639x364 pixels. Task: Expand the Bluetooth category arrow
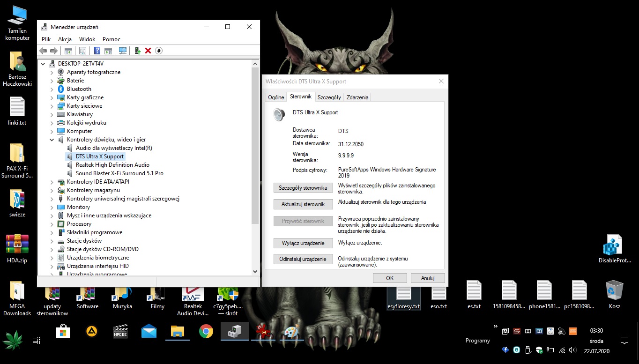(52, 89)
